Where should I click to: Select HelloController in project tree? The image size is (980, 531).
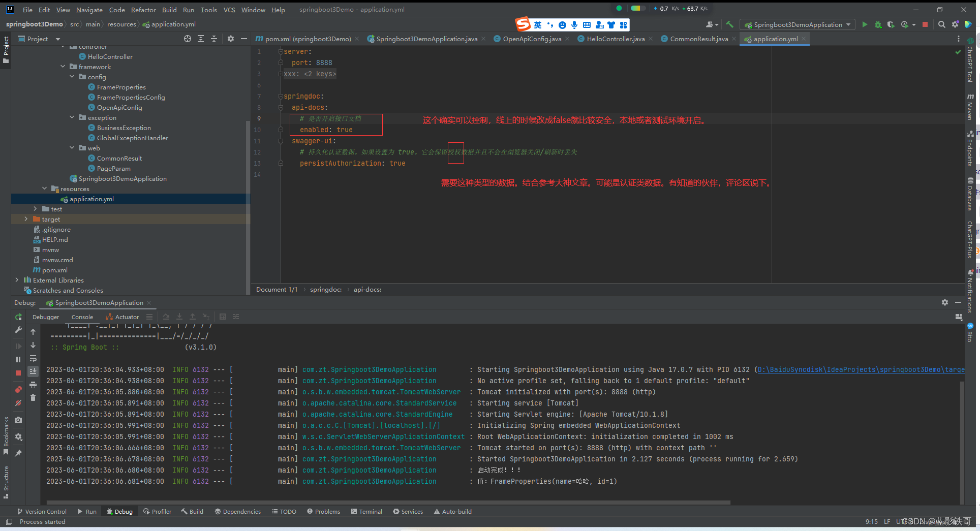click(110, 56)
